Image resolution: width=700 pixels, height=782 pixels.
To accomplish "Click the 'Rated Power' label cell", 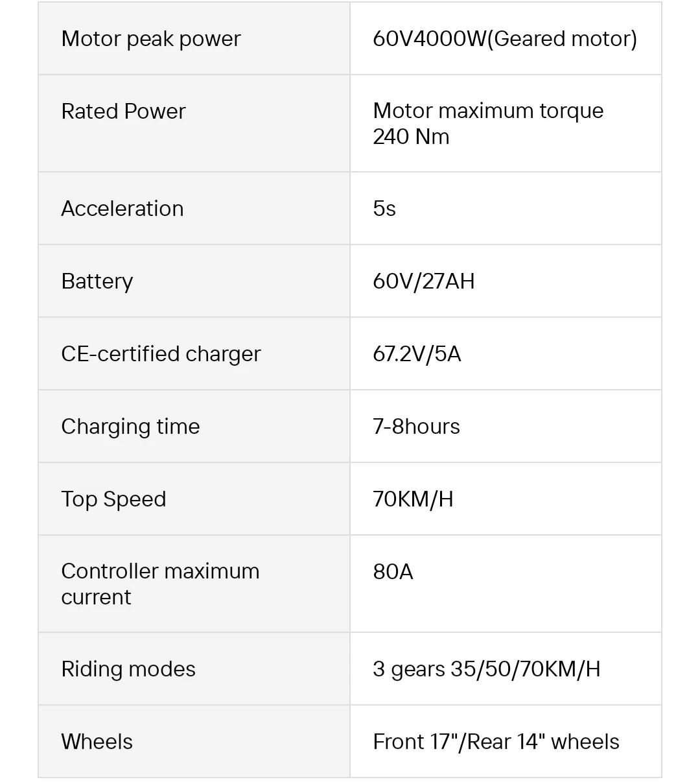I will pyautogui.click(x=123, y=112).
